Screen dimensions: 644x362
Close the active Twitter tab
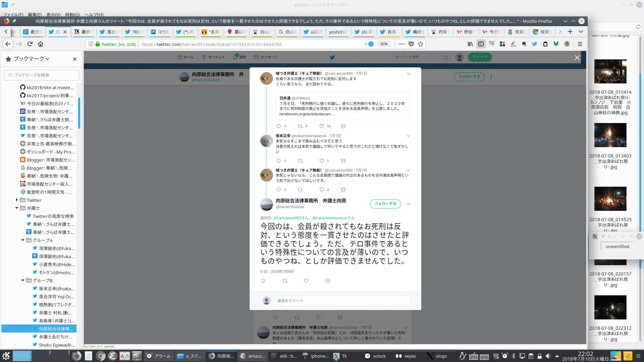[x=65, y=32]
